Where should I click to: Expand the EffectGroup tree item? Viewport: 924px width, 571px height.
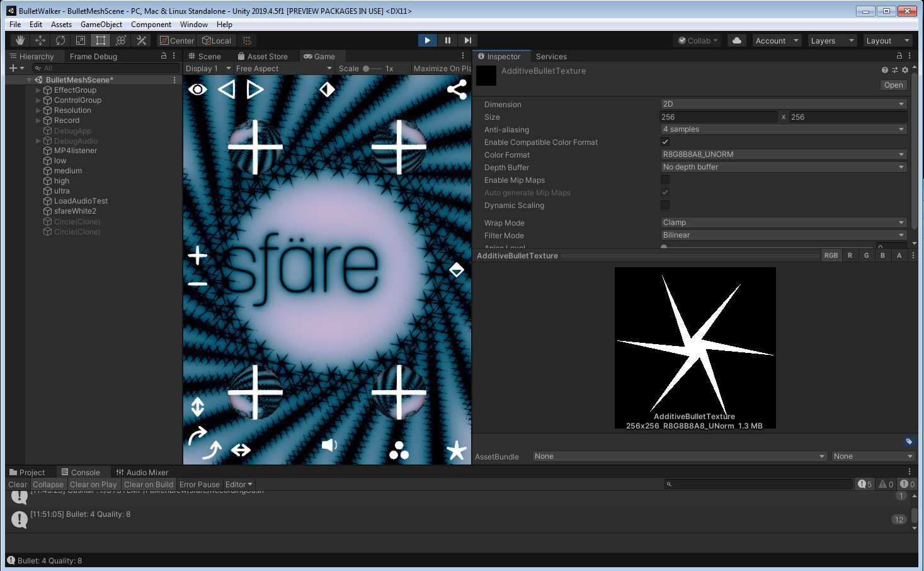pos(38,90)
